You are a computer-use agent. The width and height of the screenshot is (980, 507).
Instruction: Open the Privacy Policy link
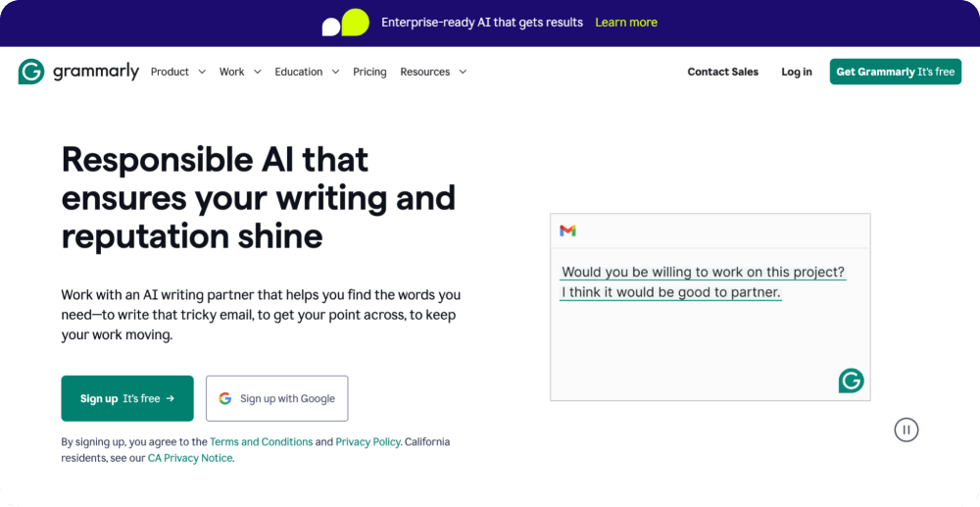click(x=367, y=442)
